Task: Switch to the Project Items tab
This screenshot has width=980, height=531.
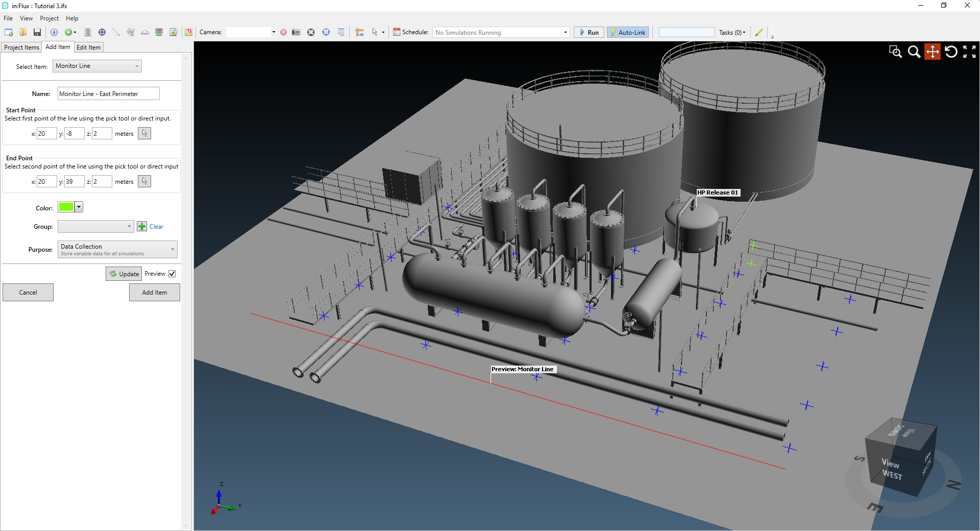Action: tap(21, 47)
